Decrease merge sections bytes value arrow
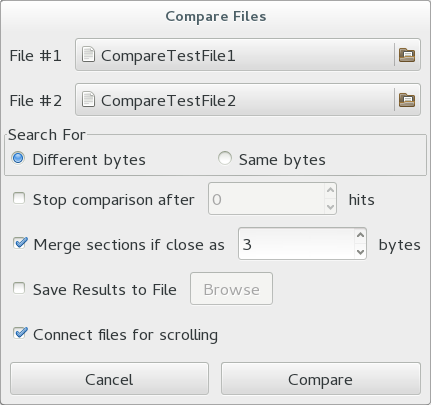 click(x=360, y=251)
